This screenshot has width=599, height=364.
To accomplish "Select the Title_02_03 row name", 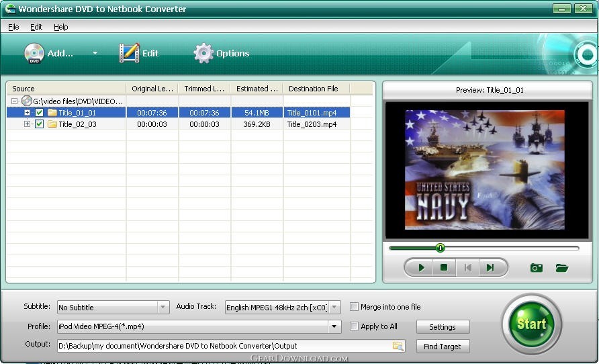I will point(77,124).
